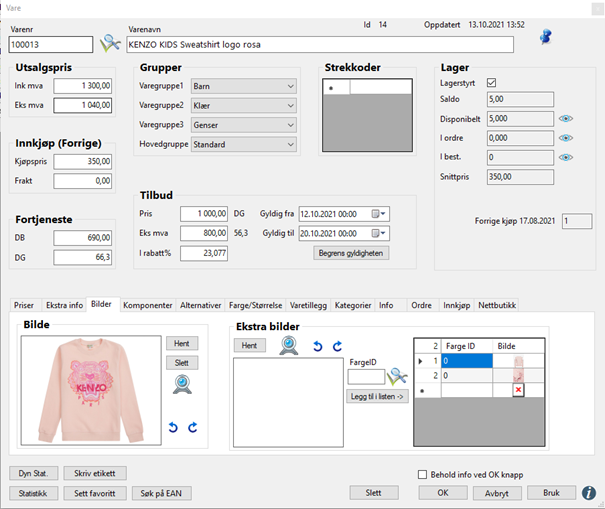Rotate main Bilde image counterclockwise
Image resolution: width=605 pixels, height=509 pixels.
point(173,428)
